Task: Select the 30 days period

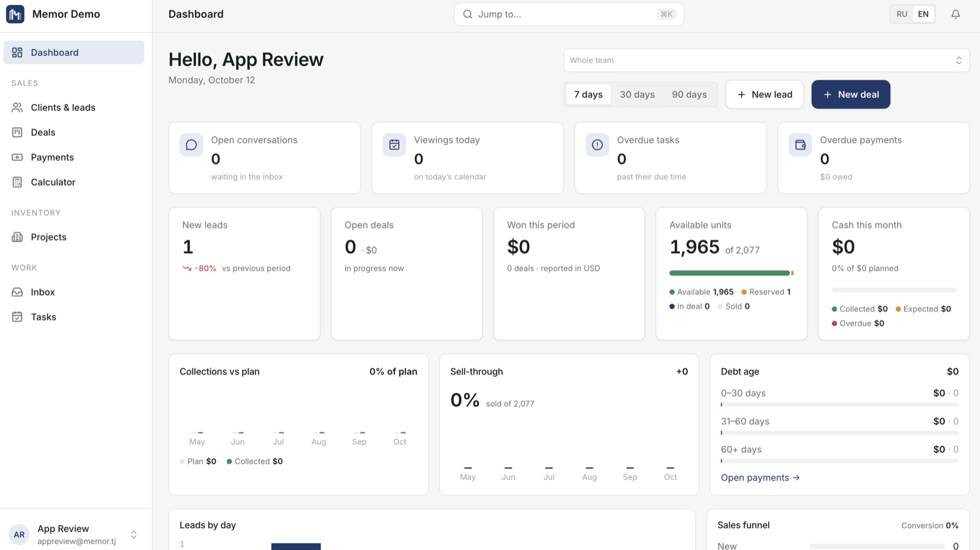Action: point(637,94)
